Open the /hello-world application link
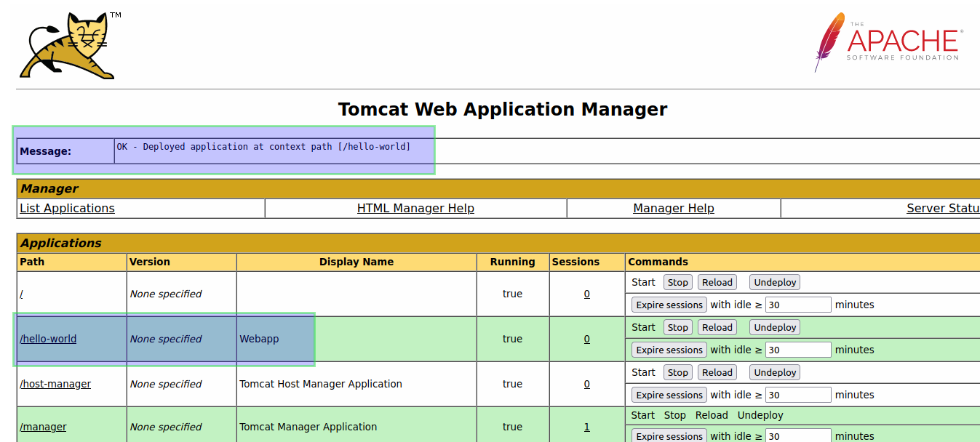The image size is (980, 442). tap(48, 339)
